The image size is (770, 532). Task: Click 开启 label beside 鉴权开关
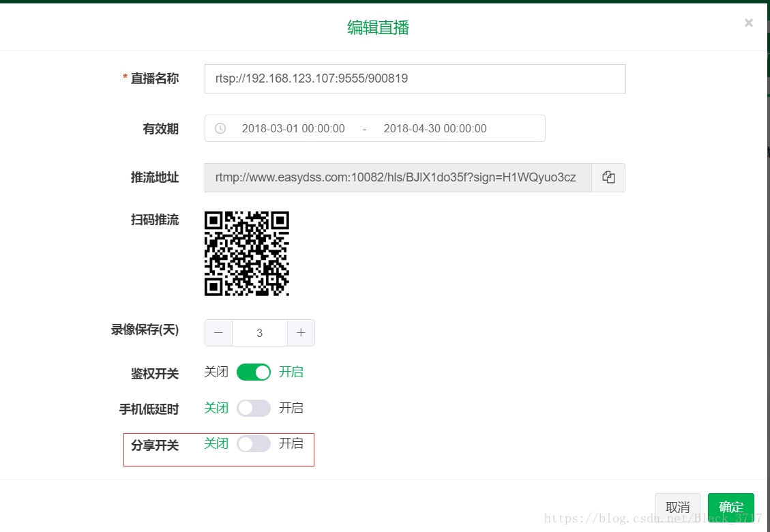coord(291,372)
